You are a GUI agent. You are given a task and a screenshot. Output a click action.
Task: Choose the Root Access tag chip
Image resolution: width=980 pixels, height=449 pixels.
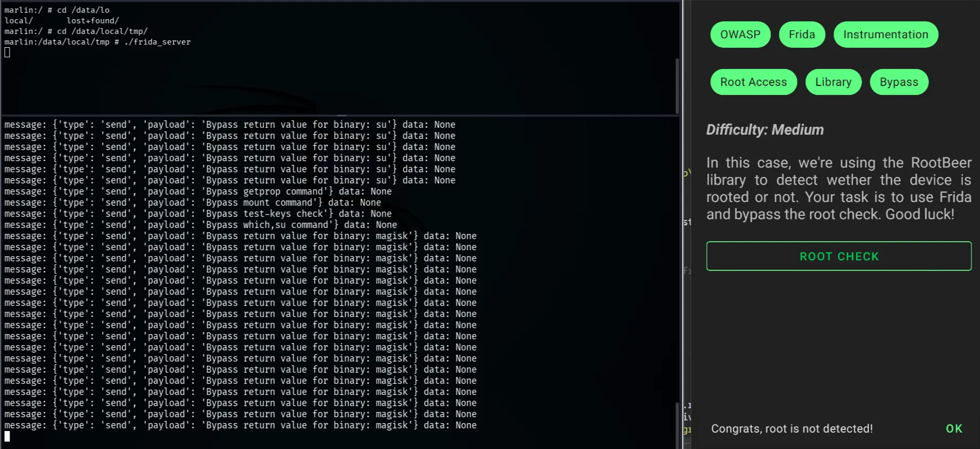point(753,82)
